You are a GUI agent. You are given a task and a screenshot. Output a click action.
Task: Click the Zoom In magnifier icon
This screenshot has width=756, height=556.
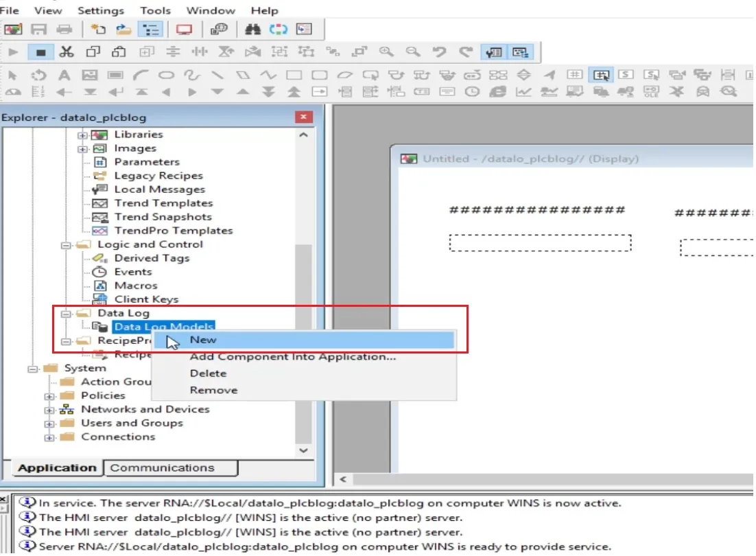point(386,51)
